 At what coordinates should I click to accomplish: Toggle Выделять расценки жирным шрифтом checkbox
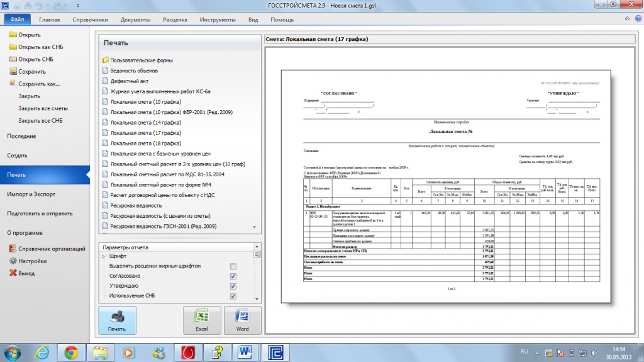coord(233,266)
